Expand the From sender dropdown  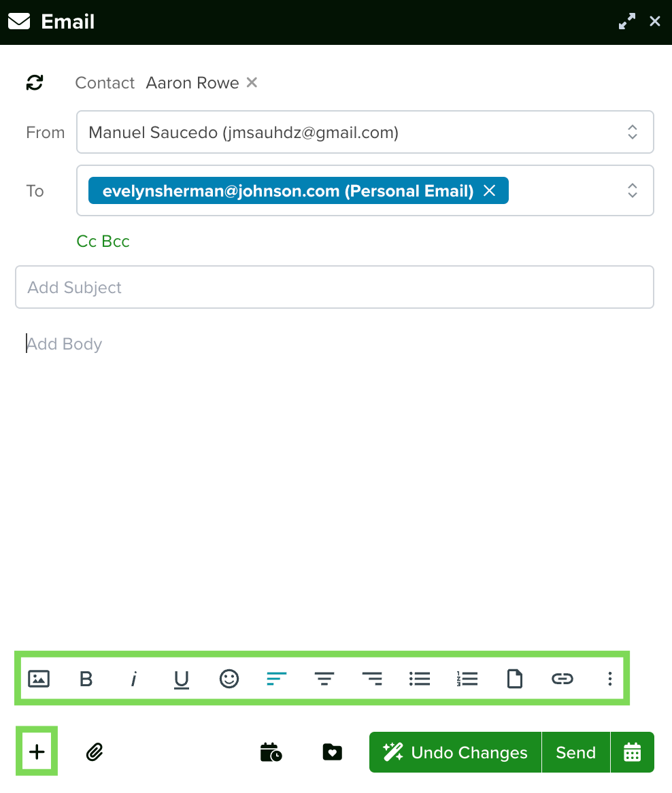pyautogui.click(x=632, y=132)
